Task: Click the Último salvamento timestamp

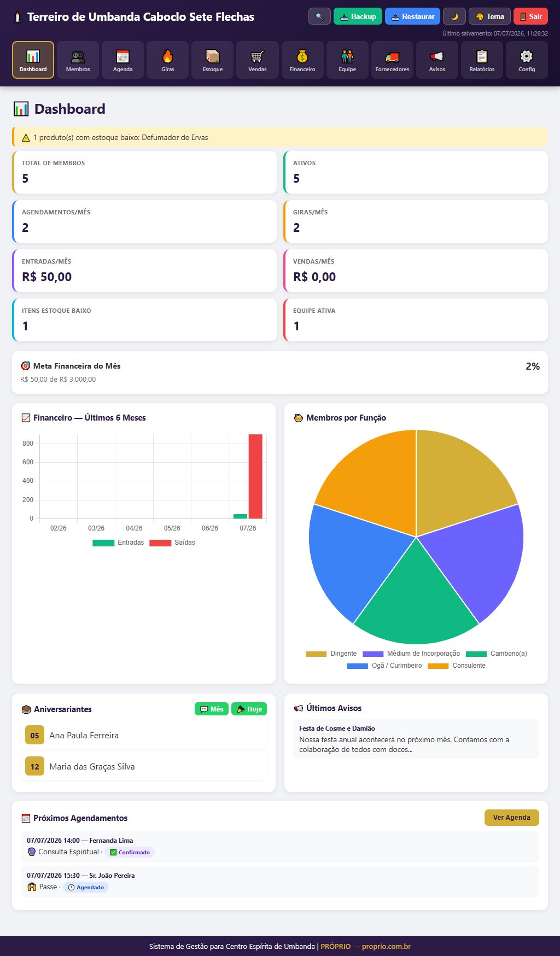Action: (495, 33)
